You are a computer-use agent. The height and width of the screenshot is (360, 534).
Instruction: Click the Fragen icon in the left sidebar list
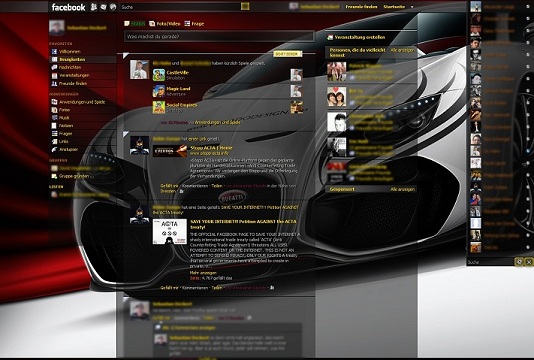tap(54, 134)
